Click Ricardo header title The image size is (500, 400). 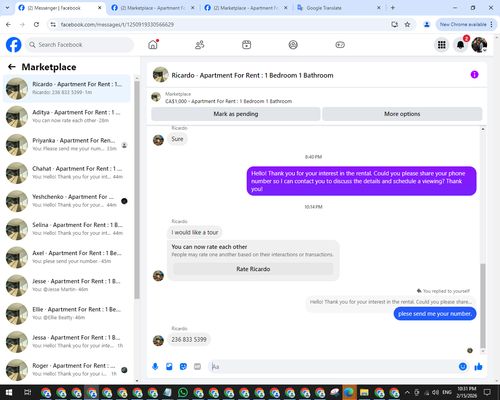tap(252, 75)
